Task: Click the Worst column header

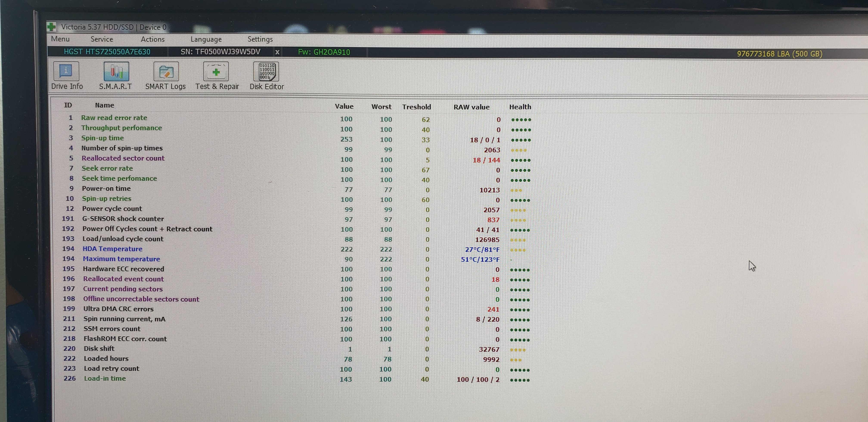Action: (381, 107)
